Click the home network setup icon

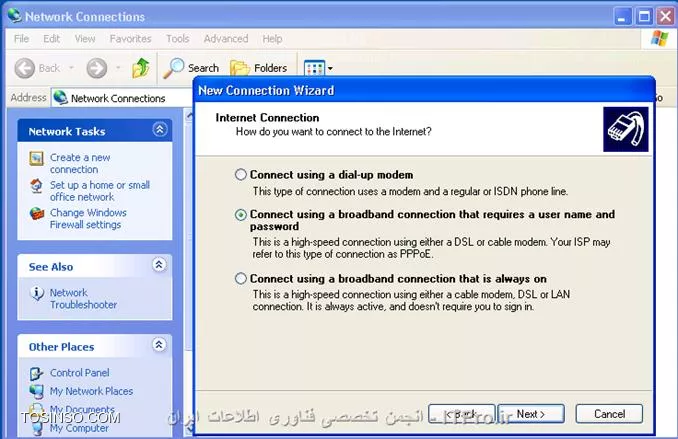click(36, 186)
